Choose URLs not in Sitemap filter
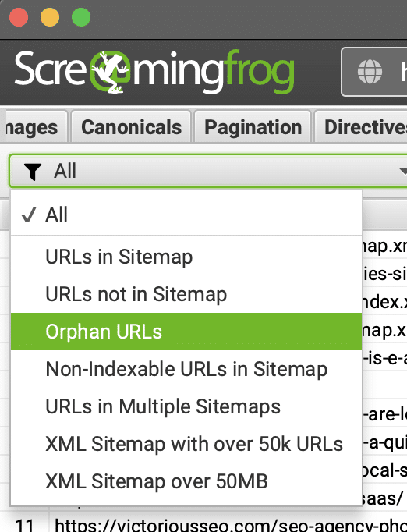This screenshot has height=532, width=407. [186, 294]
